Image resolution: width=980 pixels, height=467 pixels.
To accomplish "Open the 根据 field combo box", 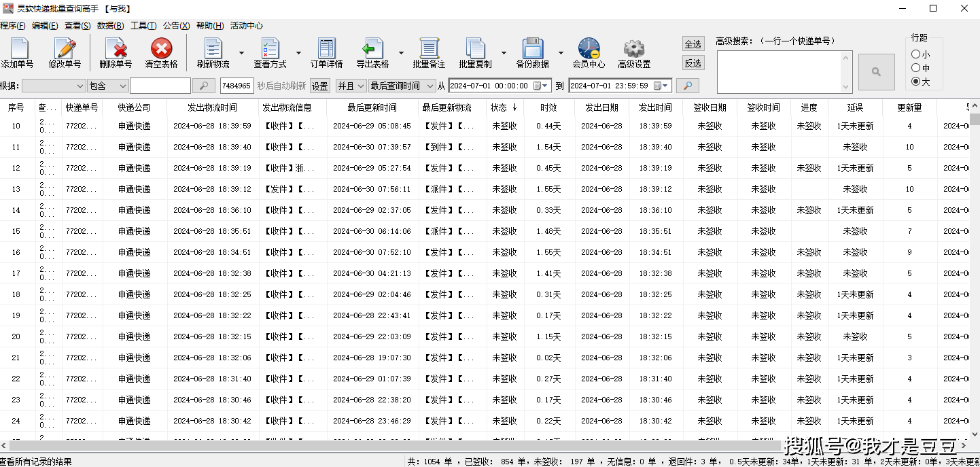I will (x=53, y=86).
